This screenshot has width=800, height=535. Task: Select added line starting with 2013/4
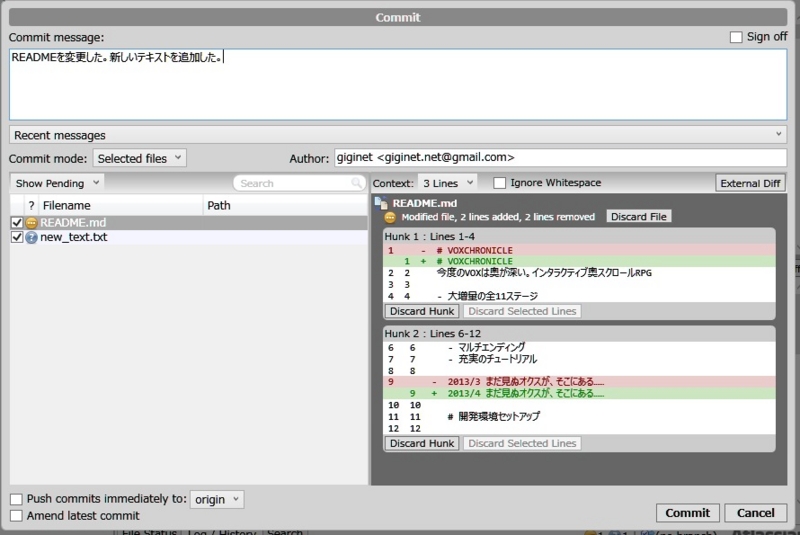coord(579,394)
